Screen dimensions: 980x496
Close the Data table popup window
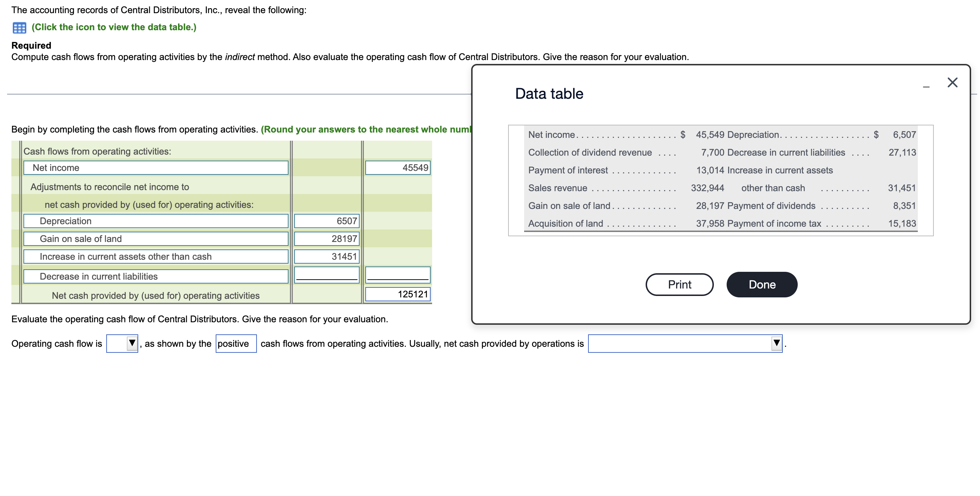953,83
